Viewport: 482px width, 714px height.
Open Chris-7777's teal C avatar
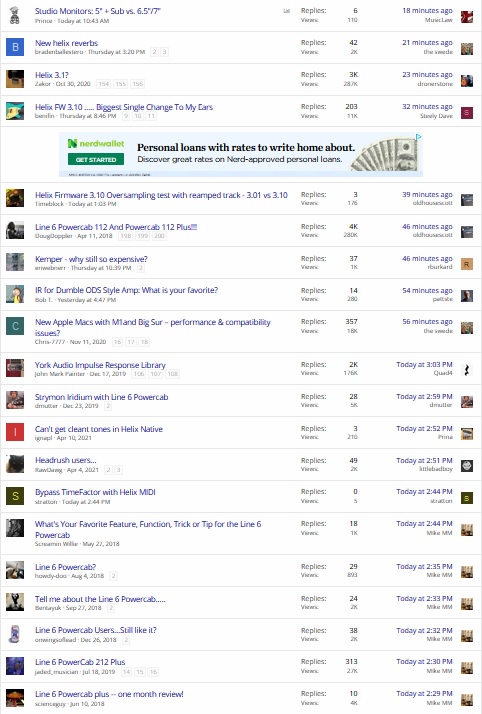tap(15, 326)
